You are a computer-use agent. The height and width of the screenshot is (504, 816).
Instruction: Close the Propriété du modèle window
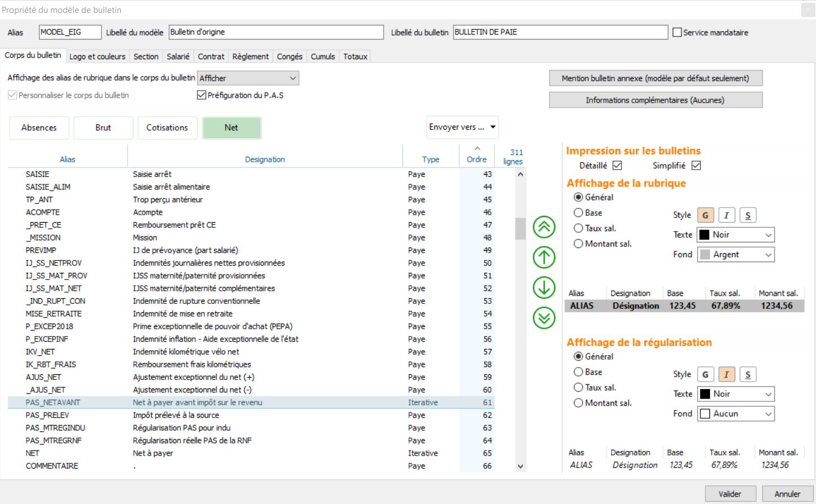click(808, 10)
